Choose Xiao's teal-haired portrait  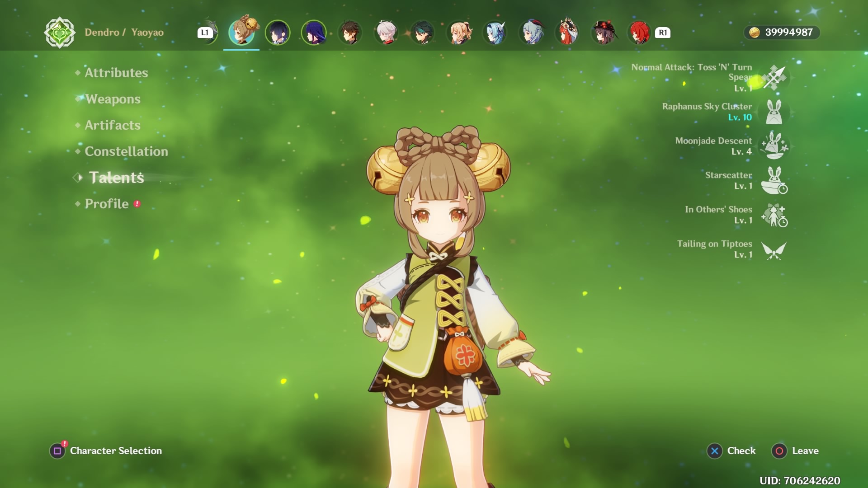pos(423,33)
